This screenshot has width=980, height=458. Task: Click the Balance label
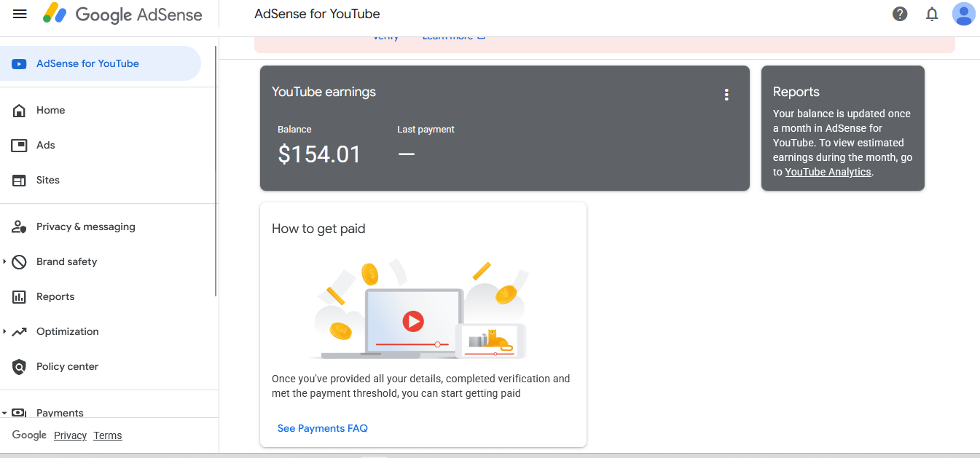(294, 129)
